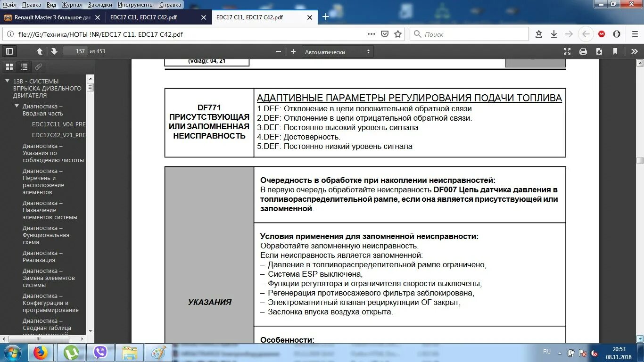Open 'Перечень и расположение элементов' outline item

click(43, 181)
